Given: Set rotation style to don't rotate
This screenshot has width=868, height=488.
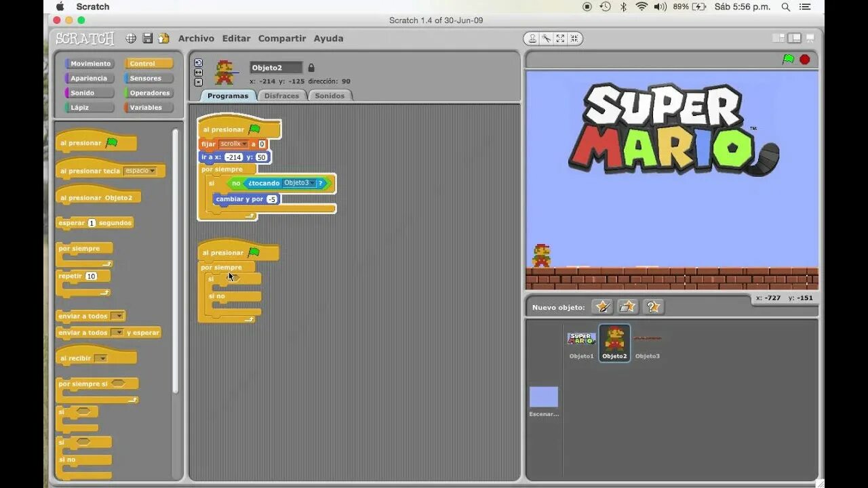Looking at the screenshot, I should pyautogui.click(x=198, y=82).
